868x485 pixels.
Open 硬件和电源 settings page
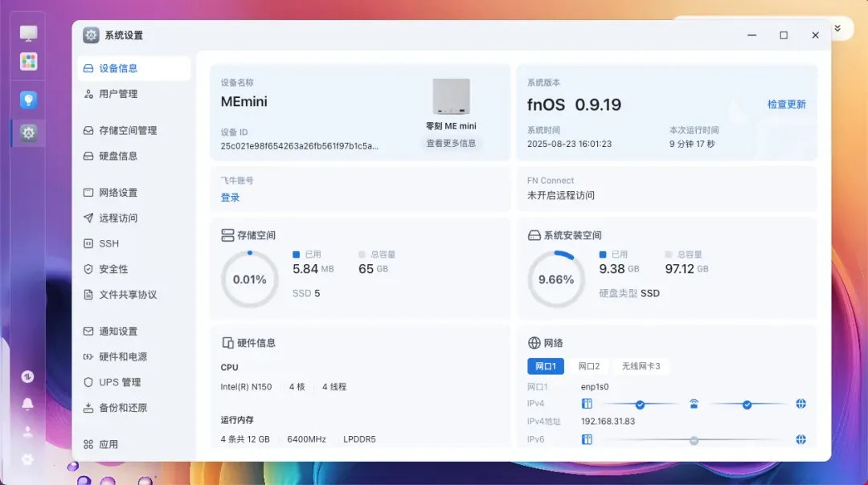(123, 357)
